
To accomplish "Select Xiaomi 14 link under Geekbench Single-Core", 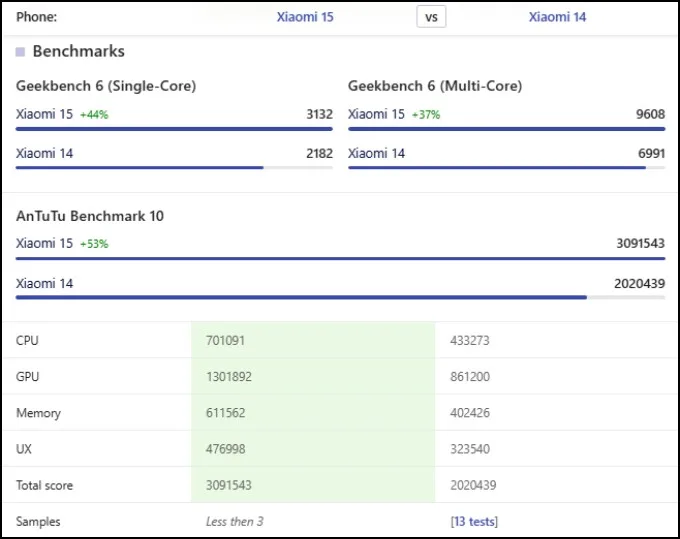I will click(x=44, y=153).
